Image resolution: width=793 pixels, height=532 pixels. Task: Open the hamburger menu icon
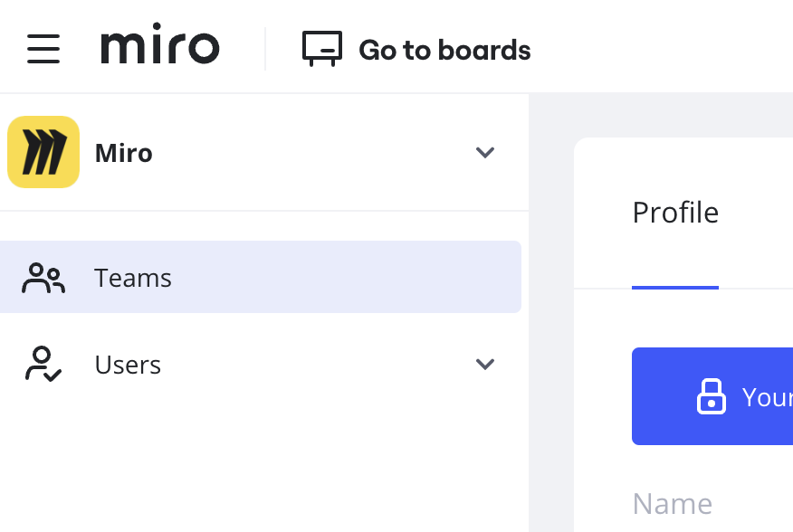click(43, 49)
